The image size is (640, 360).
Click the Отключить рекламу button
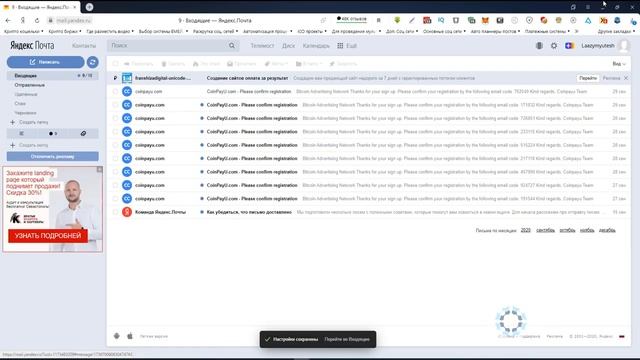tap(52, 156)
